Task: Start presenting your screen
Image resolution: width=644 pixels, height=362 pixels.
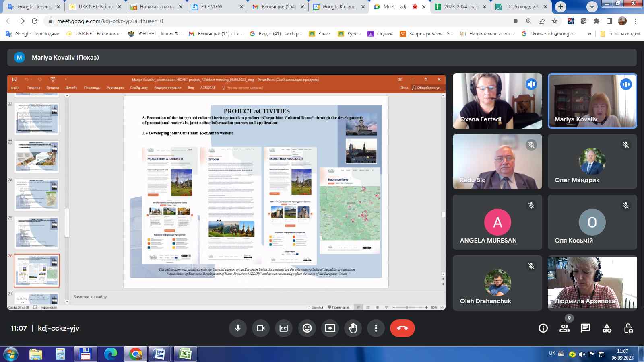Action: click(330, 328)
